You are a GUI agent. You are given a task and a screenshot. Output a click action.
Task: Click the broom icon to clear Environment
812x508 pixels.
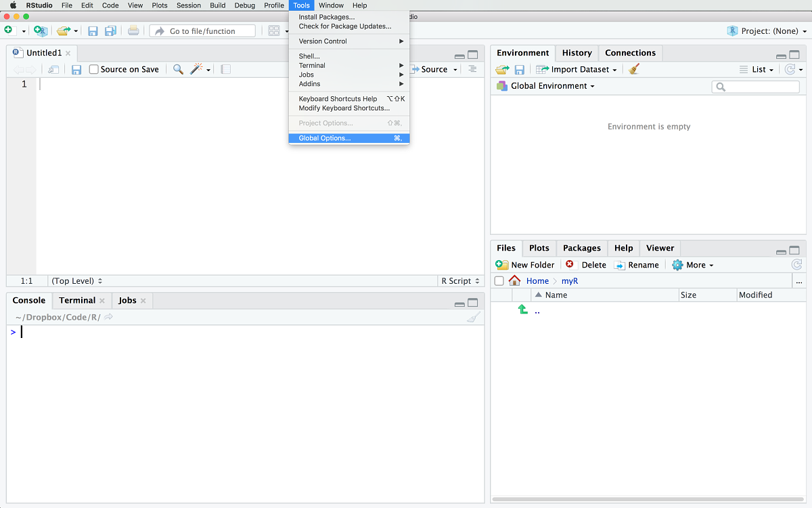coord(634,69)
